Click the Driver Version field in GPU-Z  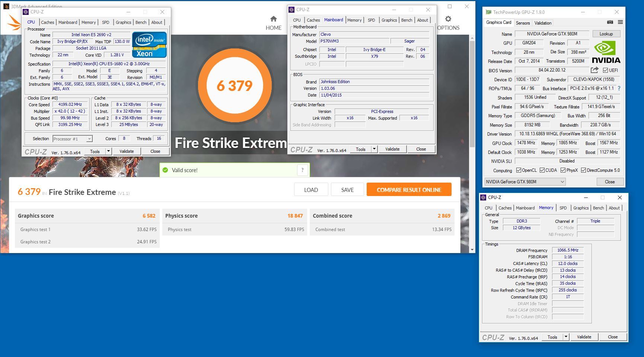pos(567,134)
